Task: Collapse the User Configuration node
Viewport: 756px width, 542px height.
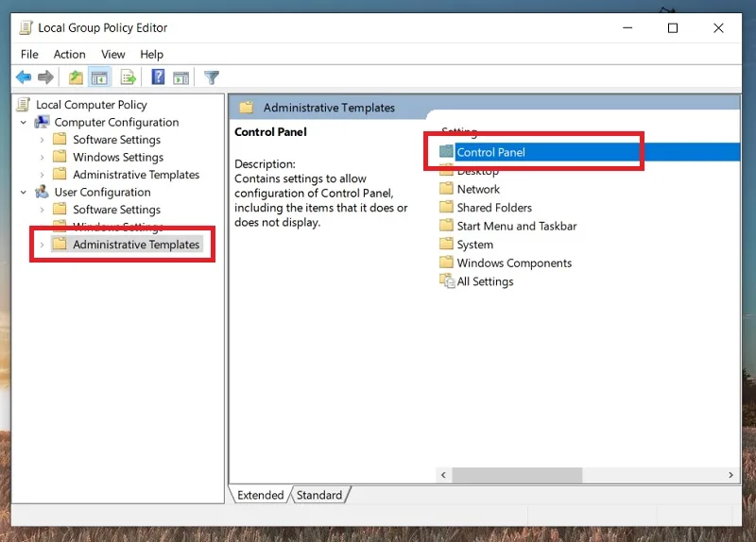Action: tap(23, 193)
